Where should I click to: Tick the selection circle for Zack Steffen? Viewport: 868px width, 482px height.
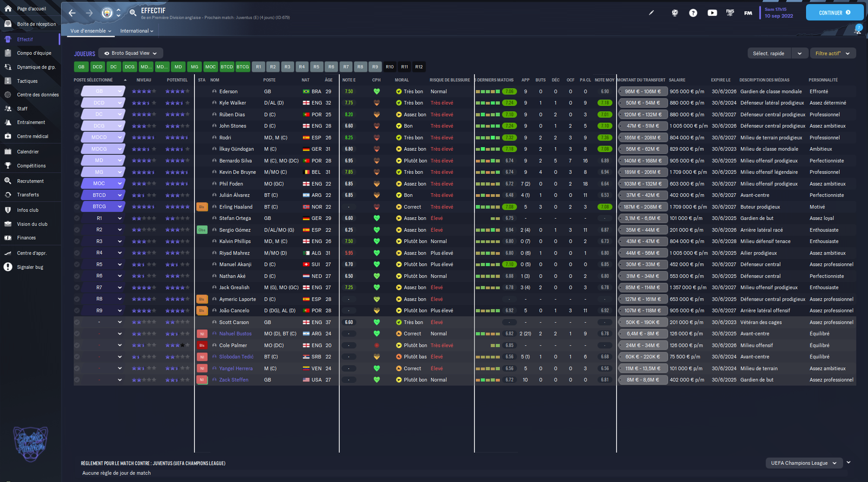click(x=77, y=380)
